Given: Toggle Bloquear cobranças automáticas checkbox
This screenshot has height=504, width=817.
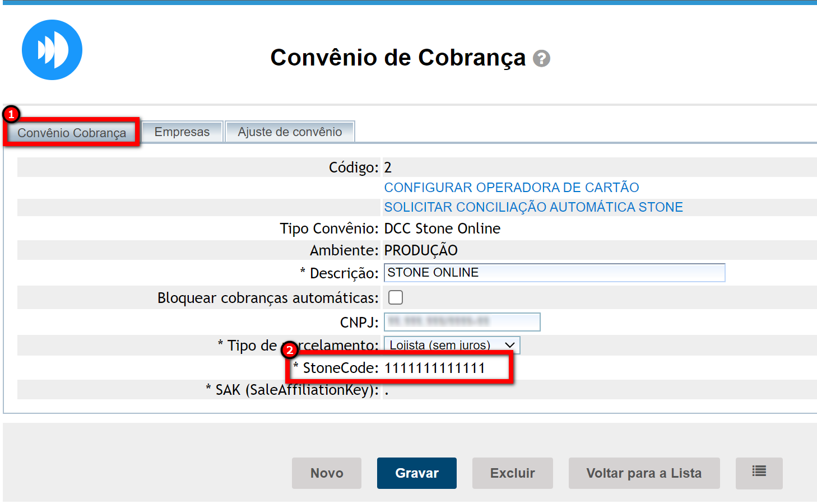Looking at the screenshot, I should tap(396, 297).
